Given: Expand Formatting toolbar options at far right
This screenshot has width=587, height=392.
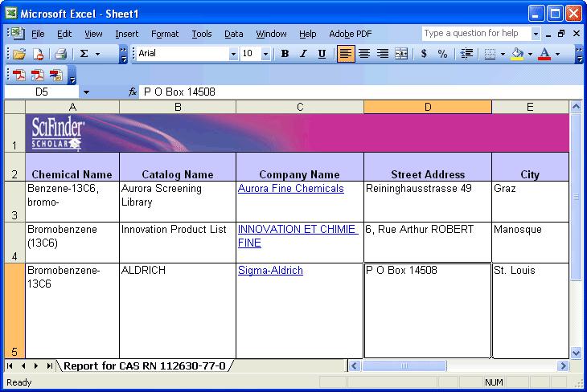Looking at the screenshot, I should (579, 54).
